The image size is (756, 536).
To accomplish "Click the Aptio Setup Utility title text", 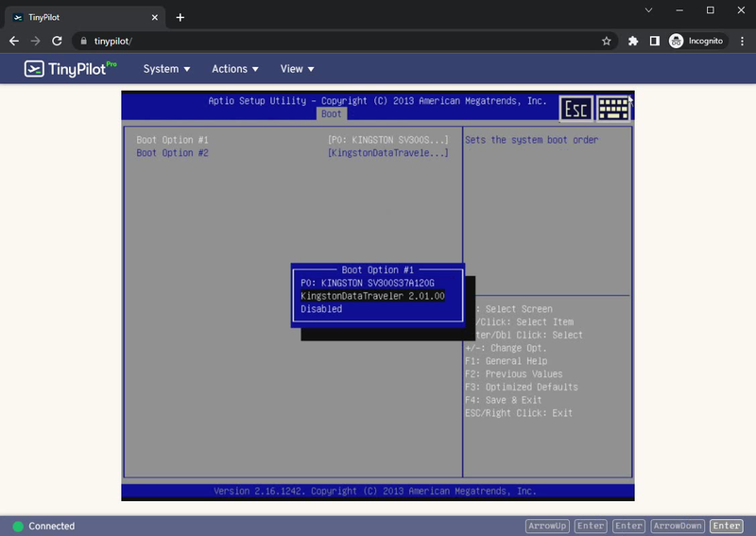I will pos(377,101).
